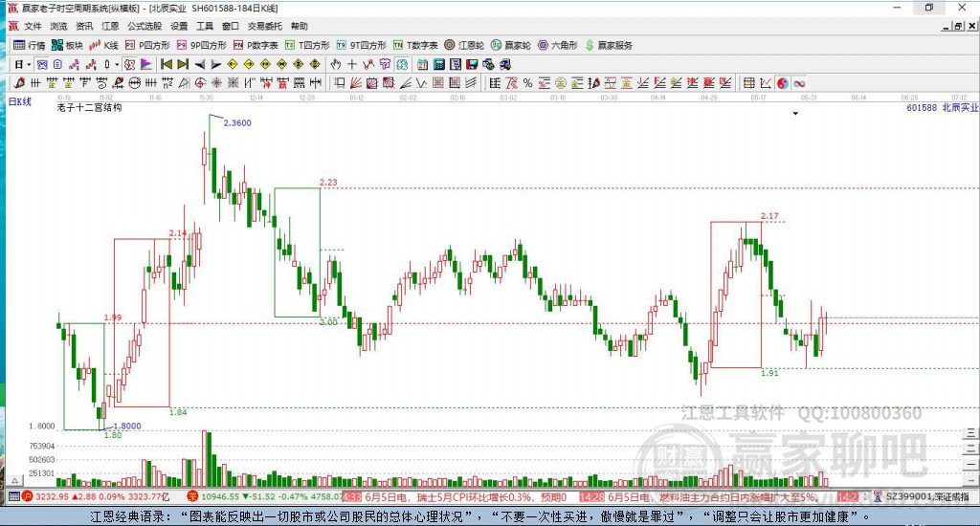The image size is (980, 526).
Task: Open the 赢家轮 tool
Action: point(511,45)
